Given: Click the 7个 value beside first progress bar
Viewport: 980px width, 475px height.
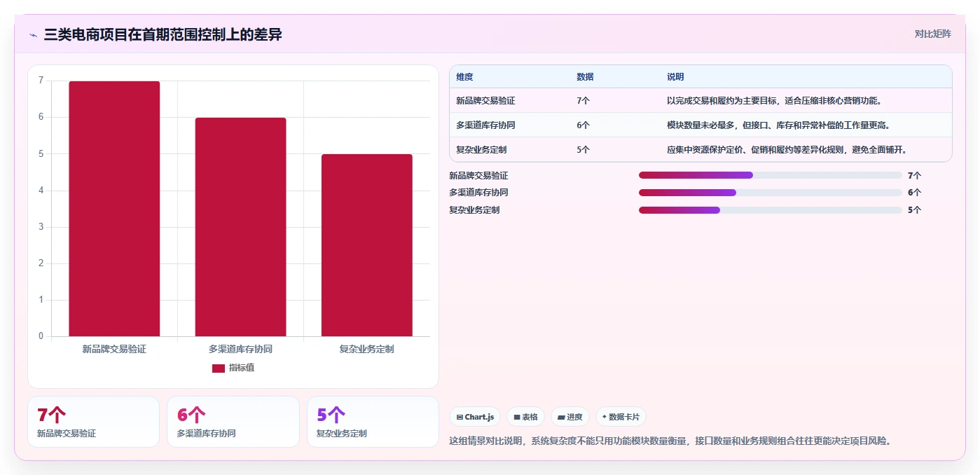Looking at the screenshot, I should tap(914, 176).
